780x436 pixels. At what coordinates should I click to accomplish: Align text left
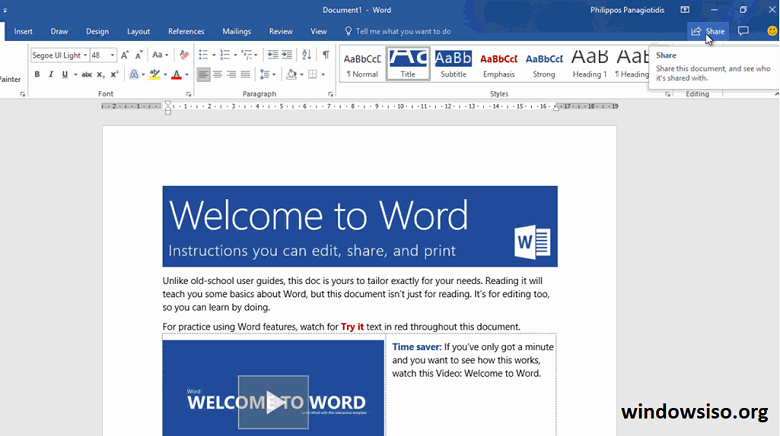[203, 74]
